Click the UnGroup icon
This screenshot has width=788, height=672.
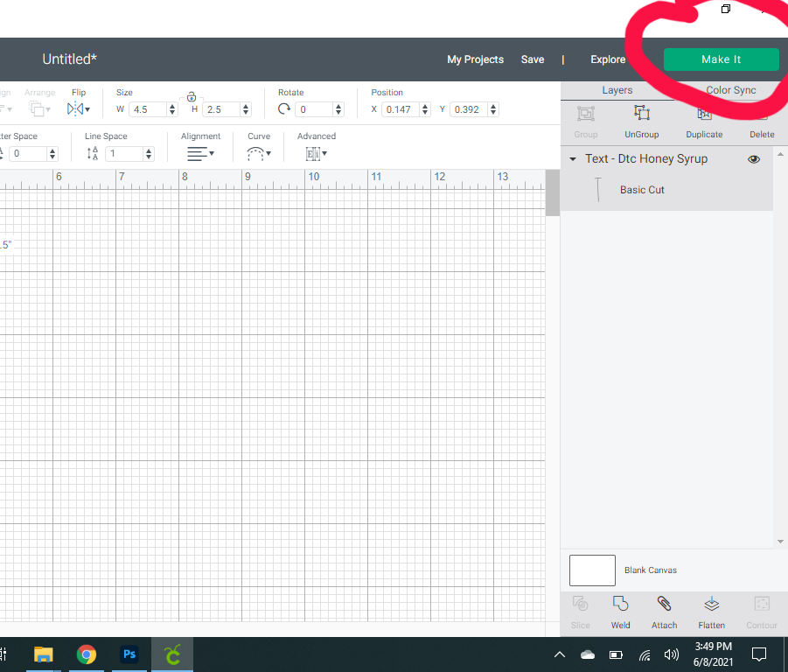[642, 114]
